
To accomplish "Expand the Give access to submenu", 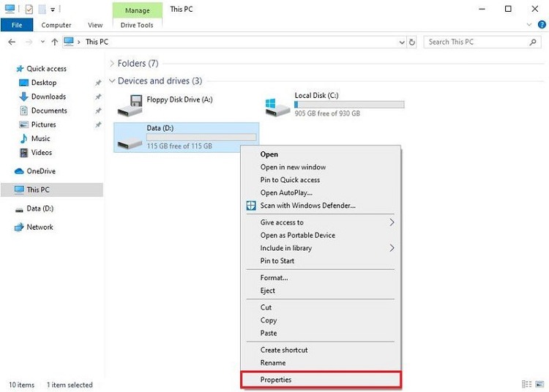I will coord(392,222).
